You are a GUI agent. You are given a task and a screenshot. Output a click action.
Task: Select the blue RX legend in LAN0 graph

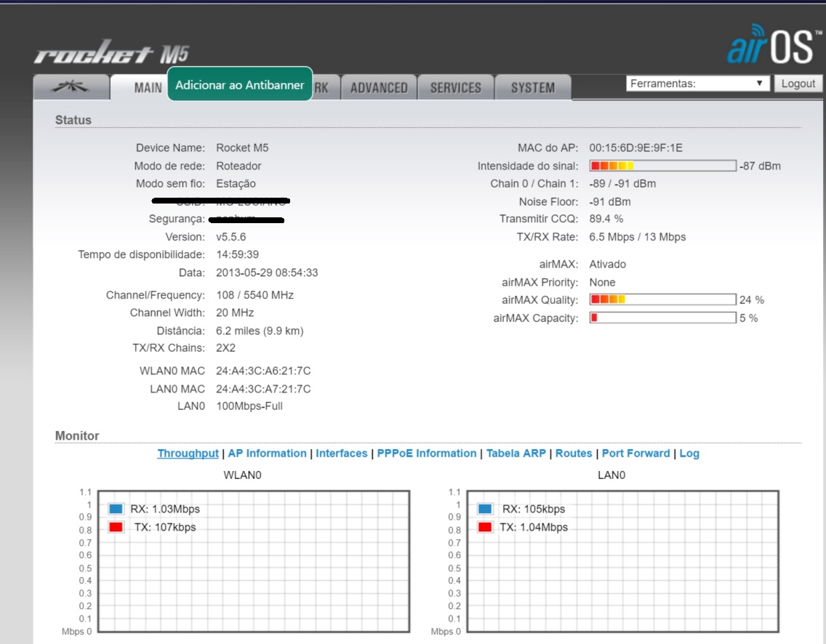click(x=485, y=509)
